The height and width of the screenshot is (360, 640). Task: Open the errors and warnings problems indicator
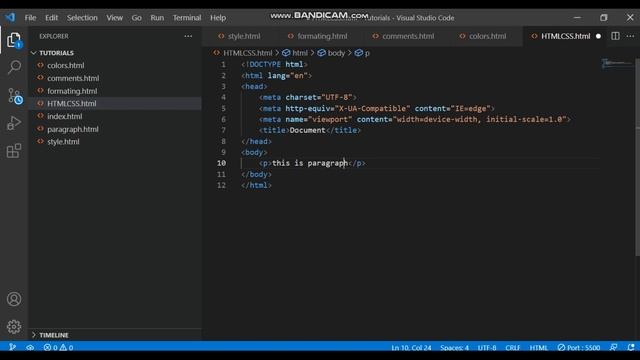(58, 347)
